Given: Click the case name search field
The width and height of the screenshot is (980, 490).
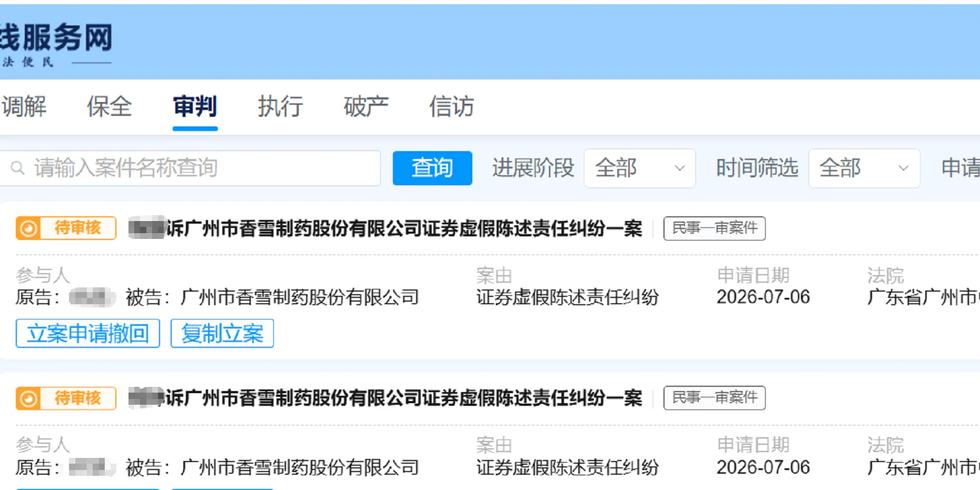Looking at the screenshot, I should [x=190, y=168].
